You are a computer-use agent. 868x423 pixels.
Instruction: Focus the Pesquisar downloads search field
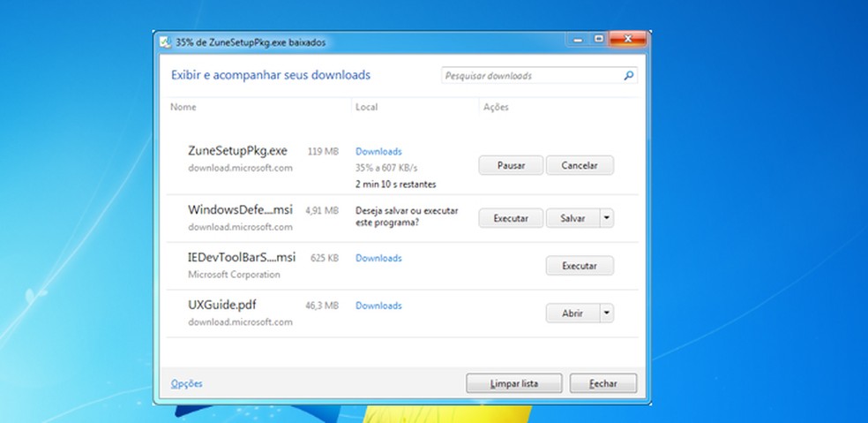click(539, 75)
